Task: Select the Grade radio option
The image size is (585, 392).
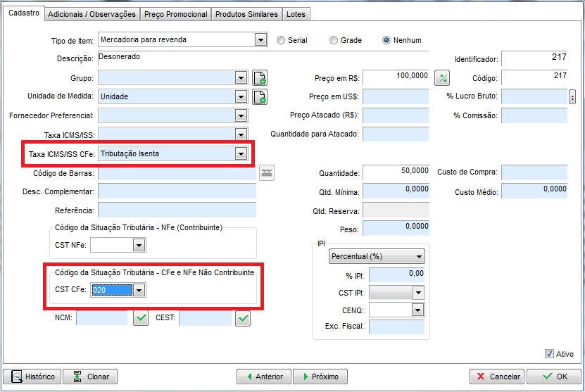Action: pos(334,40)
